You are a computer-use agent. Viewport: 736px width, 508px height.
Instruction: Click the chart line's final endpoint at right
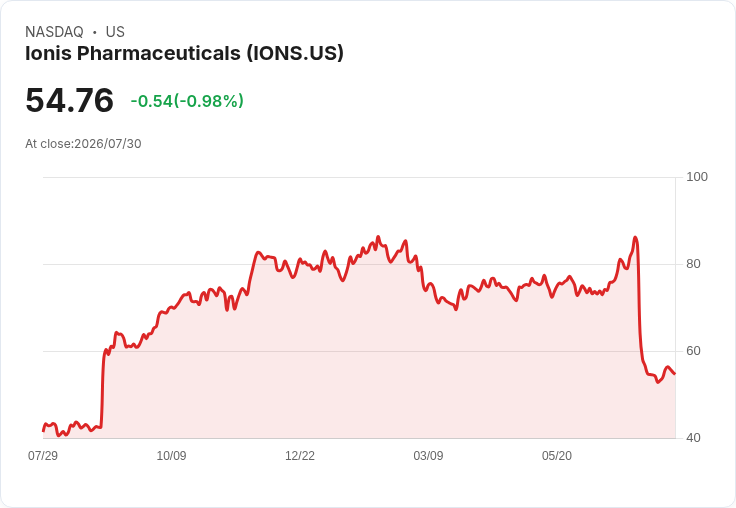(x=675, y=374)
